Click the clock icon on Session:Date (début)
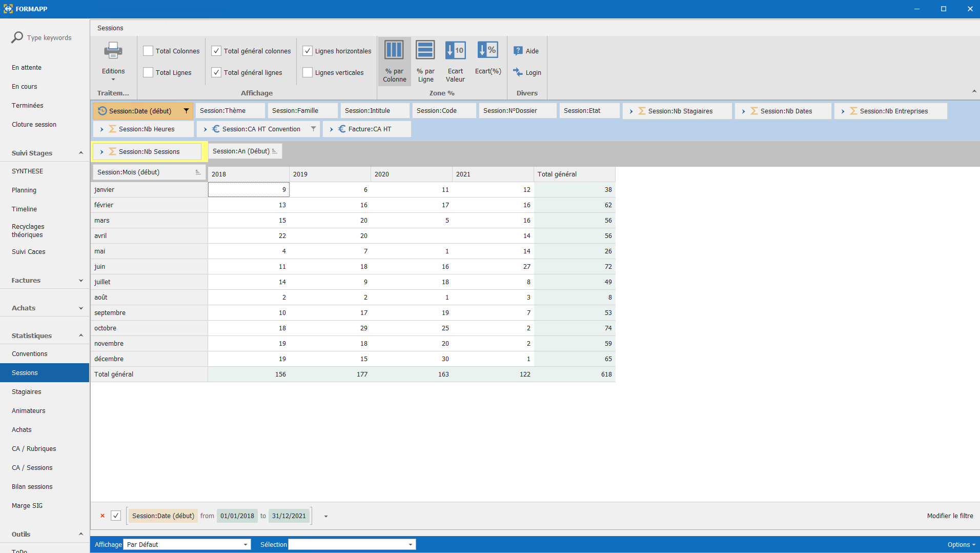The width and height of the screenshot is (980, 553). (103, 111)
